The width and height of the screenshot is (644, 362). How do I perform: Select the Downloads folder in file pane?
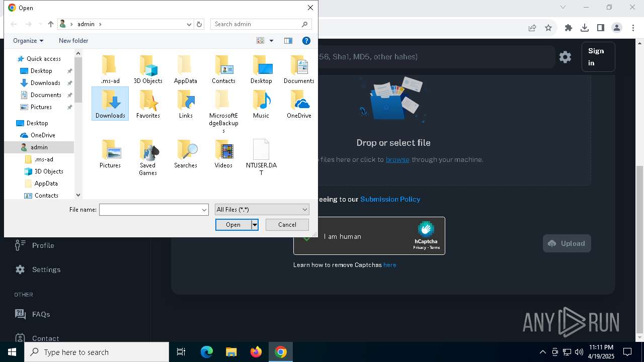(110, 104)
